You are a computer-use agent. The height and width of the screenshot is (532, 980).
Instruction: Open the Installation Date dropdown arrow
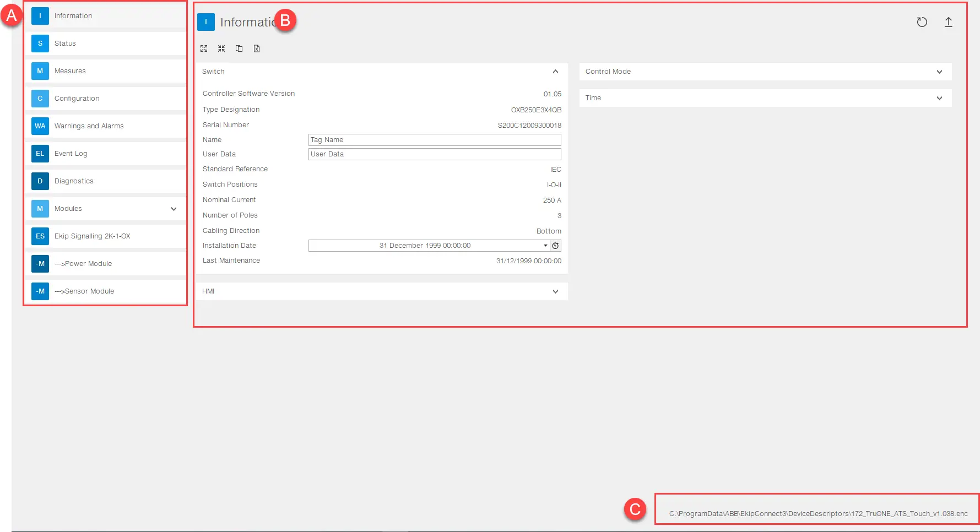pos(545,246)
